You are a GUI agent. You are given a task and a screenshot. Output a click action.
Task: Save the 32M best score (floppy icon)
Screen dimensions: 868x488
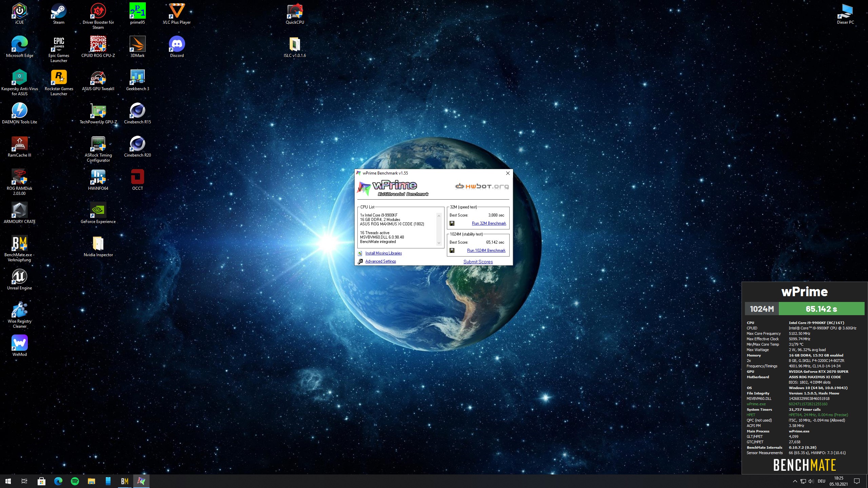[452, 223]
